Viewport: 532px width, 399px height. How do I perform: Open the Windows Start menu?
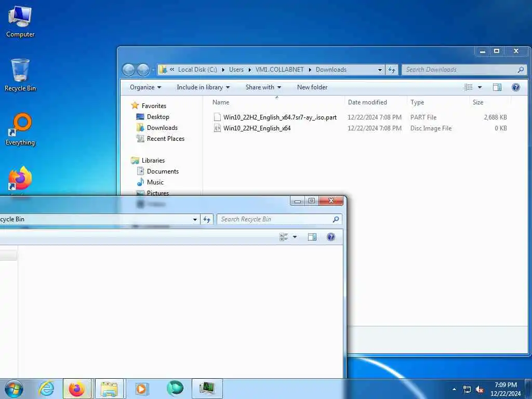click(x=14, y=389)
